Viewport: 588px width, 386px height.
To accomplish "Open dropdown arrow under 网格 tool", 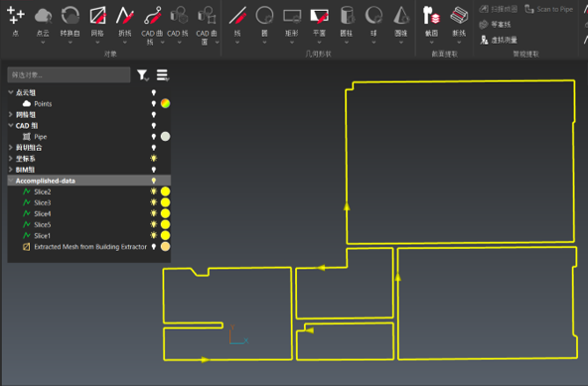I will (x=97, y=43).
